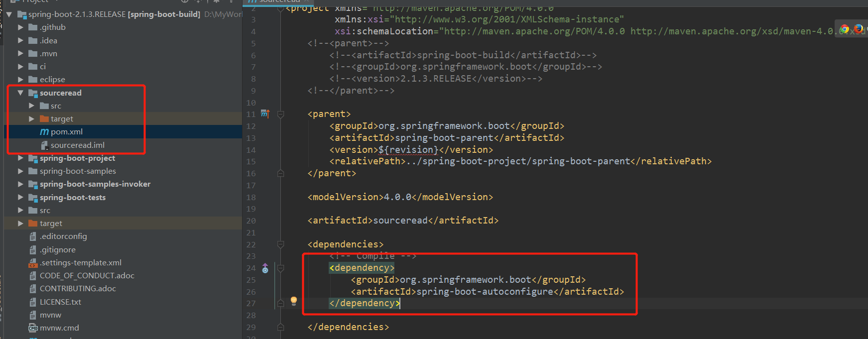The image size is (868, 339).
Task: Click fold end marker at line 29
Action: point(280,327)
